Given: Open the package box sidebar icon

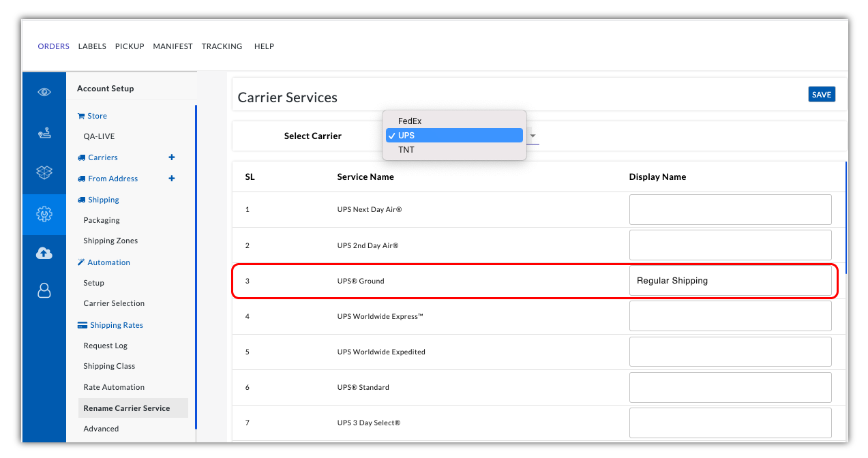Looking at the screenshot, I should coord(44,172).
